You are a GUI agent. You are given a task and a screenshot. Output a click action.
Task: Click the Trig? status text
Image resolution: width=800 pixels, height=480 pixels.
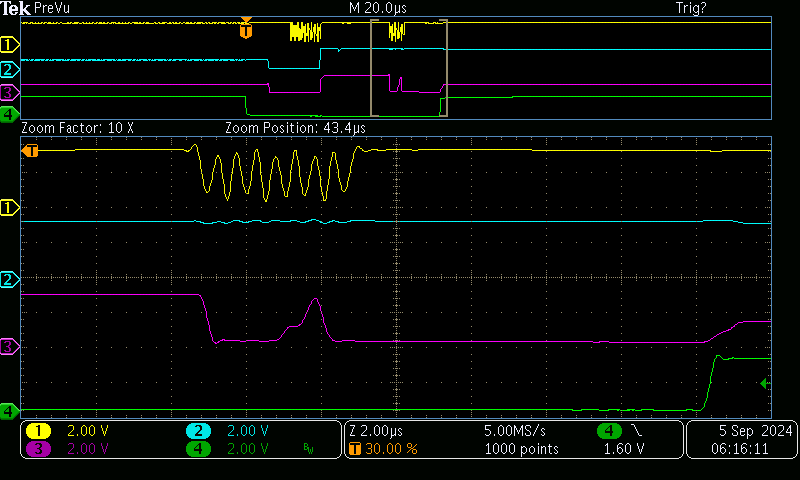tap(691, 8)
